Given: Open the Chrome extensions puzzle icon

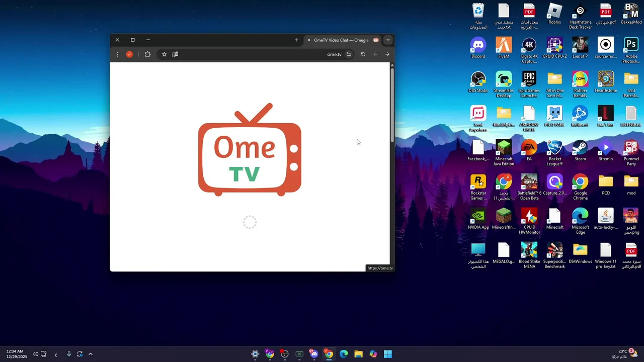Looking at the screenshot, I should point(147,54).
